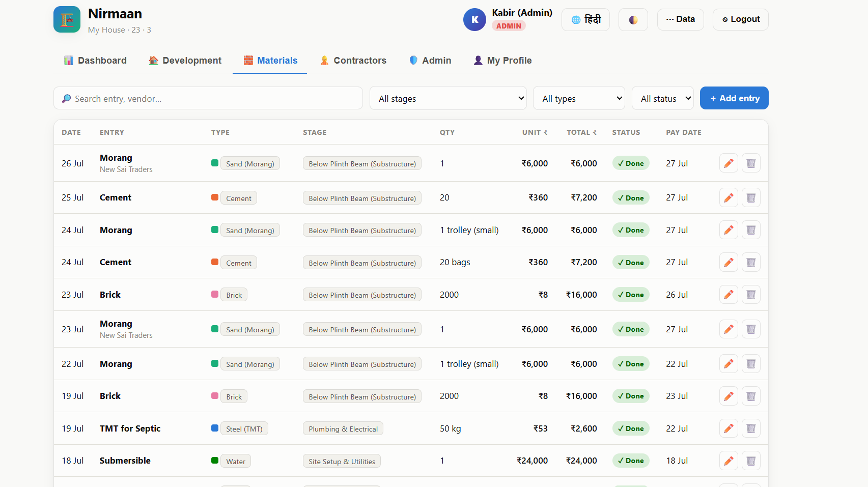Switch language to Hindi
Image resolution: width=868 pixels, height=487 pixels.
pyautogui.click(x=585, y=19)
